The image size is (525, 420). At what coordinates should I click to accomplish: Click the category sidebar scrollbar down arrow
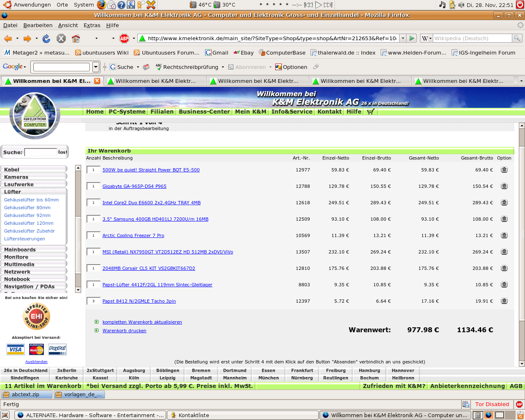pos(78,290)
